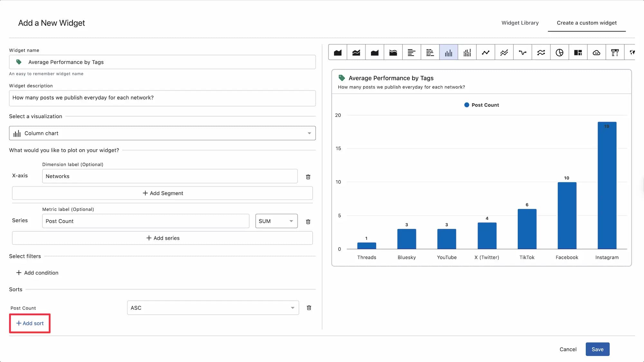Image resolution: width=644 pixels, height=362 pixels.
Task: Choose the world map chart icon
Action: 632,52
